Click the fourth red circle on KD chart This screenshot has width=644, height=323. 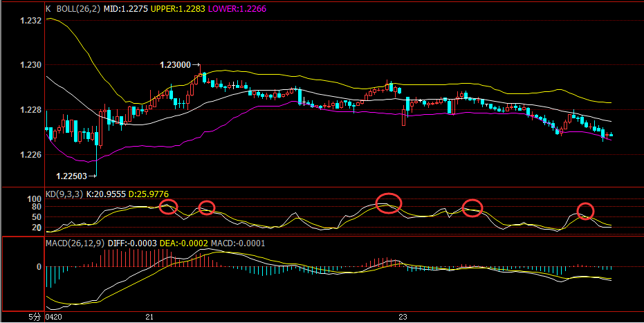point(472,208)
